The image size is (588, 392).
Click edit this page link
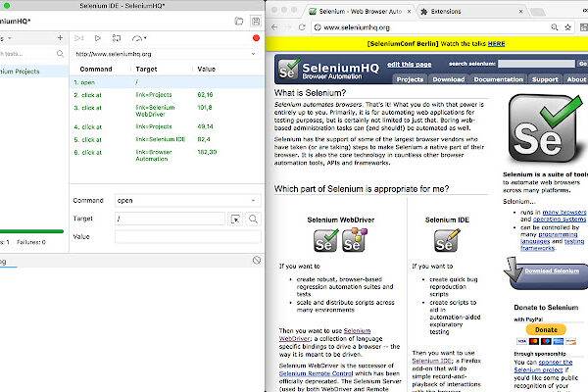pos(409,65)
